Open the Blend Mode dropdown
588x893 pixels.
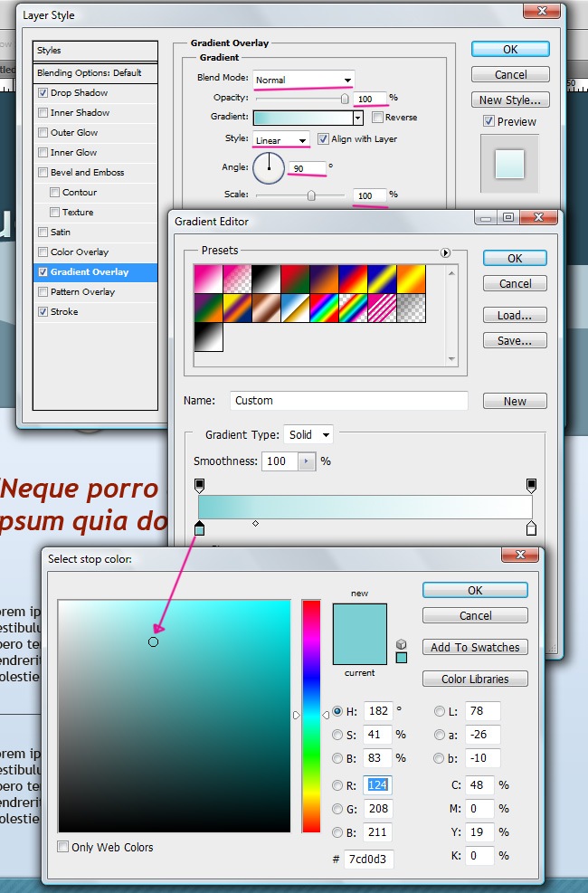pyautogui.click(x=303, y=80)
